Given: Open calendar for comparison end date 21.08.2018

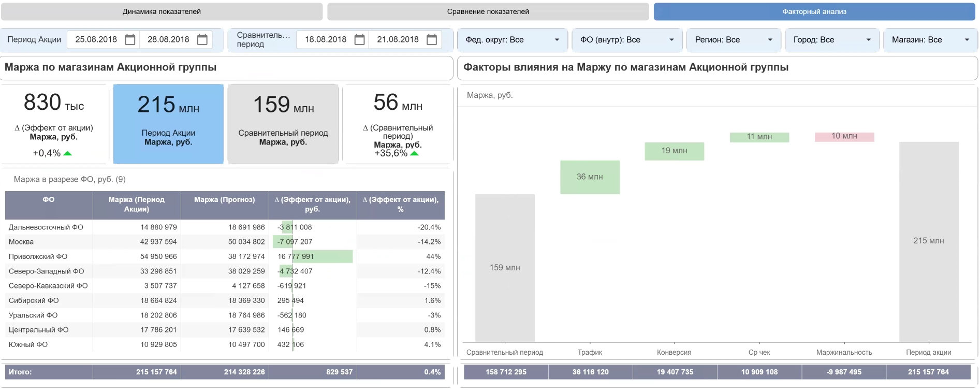Looking at the screenshot, I should click(432, 40).
